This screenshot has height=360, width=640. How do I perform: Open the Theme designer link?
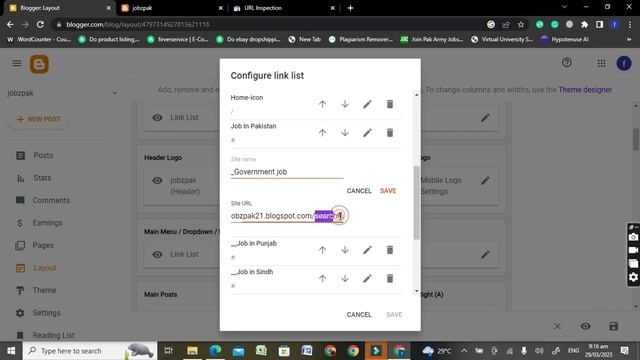coord(585,90)
